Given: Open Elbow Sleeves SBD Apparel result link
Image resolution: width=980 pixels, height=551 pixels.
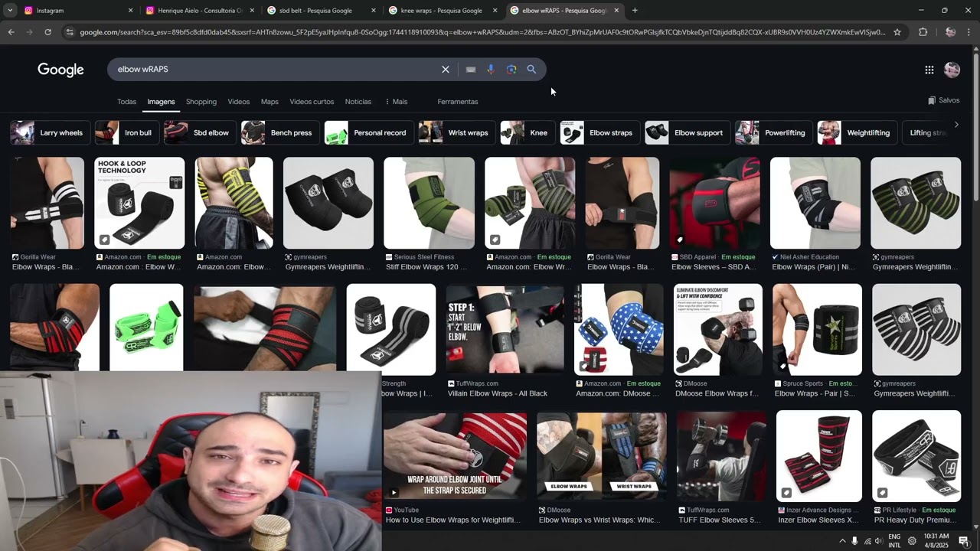Looking at the screenshot, I should 714,267.
